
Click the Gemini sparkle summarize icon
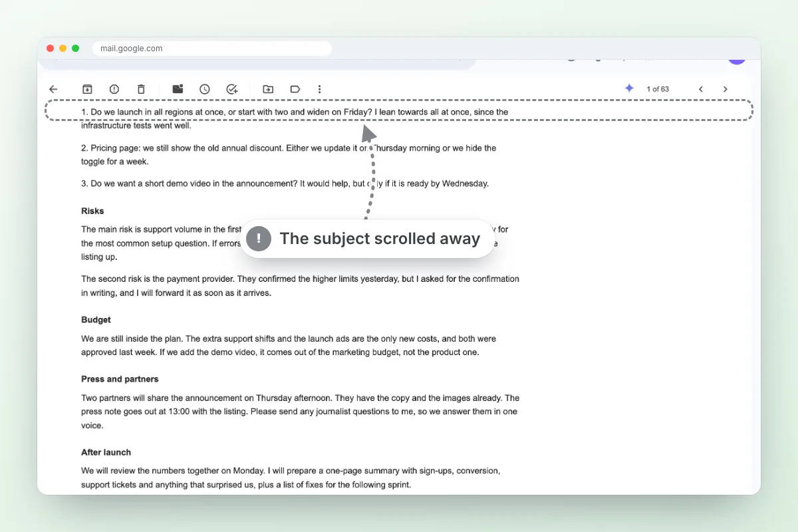(629, 88)
